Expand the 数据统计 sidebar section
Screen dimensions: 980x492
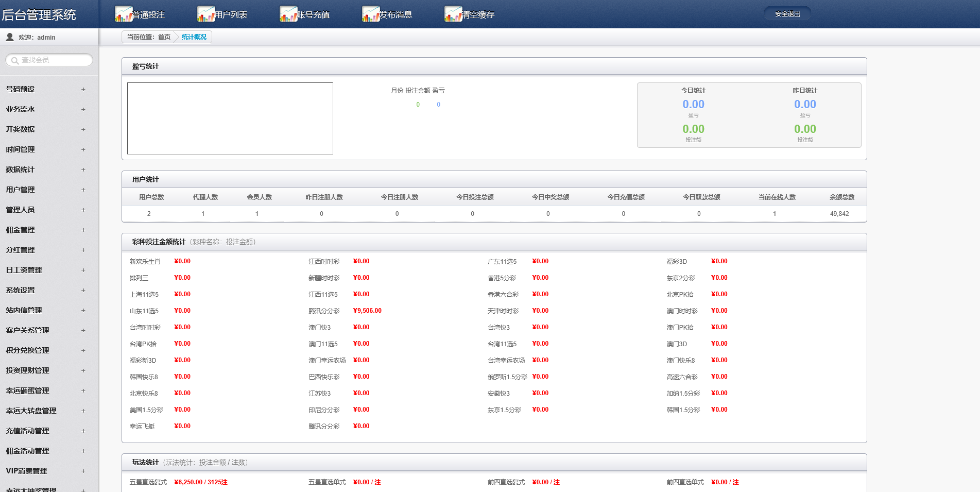click(49, 169)
